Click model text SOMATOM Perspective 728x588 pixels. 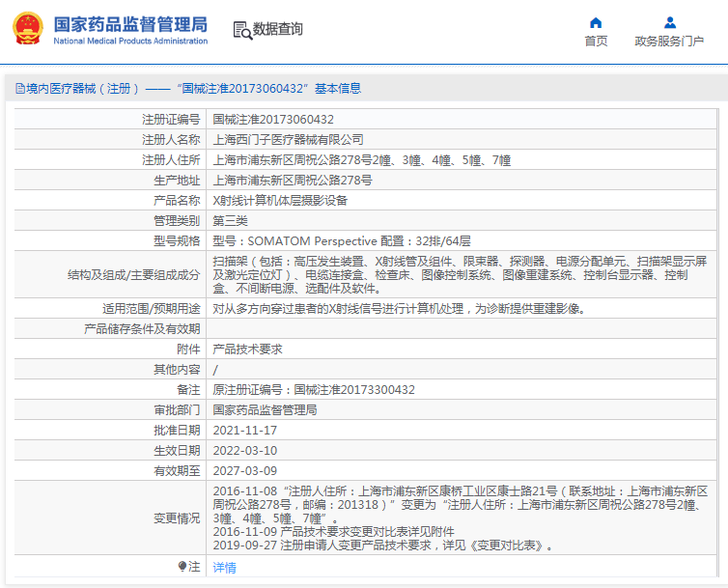[312, 241]
